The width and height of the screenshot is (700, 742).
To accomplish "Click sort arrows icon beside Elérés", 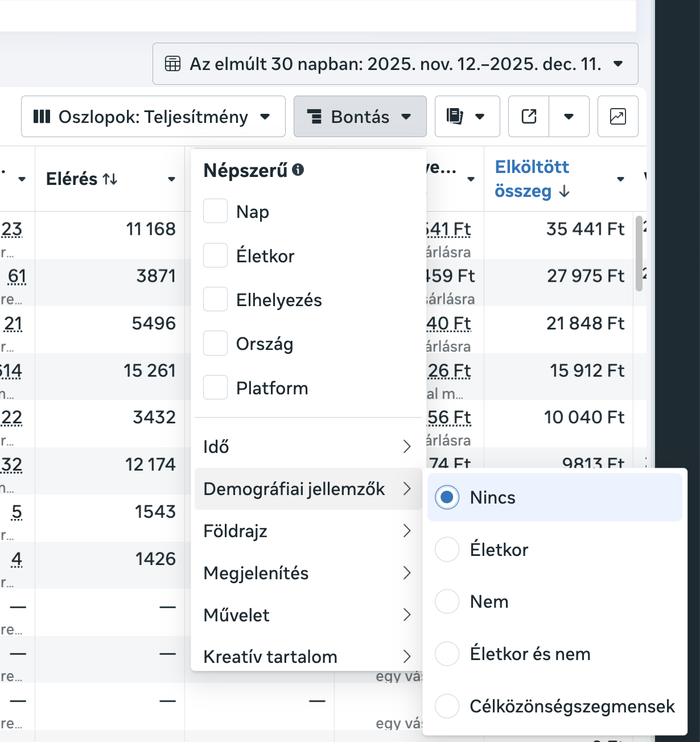I will pyautogui.click(x=110, y=179).
